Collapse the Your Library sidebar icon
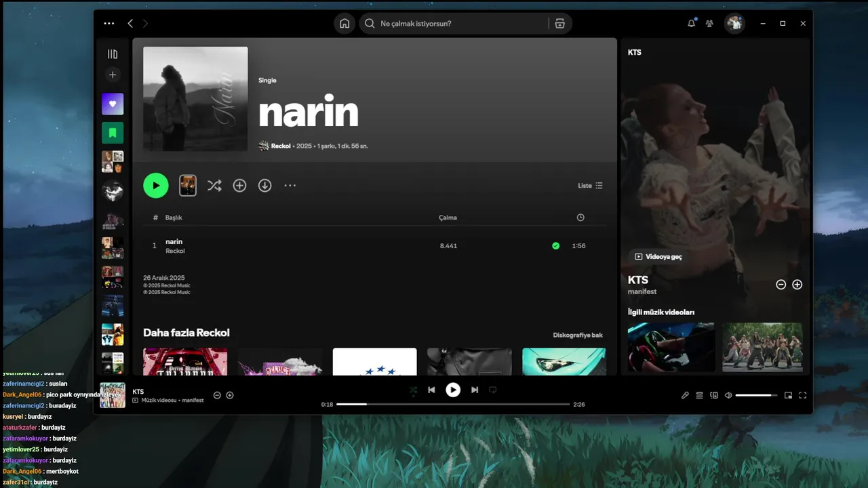Image resolution: width=868 pixels, height=488 pixels. coord(113,54)
